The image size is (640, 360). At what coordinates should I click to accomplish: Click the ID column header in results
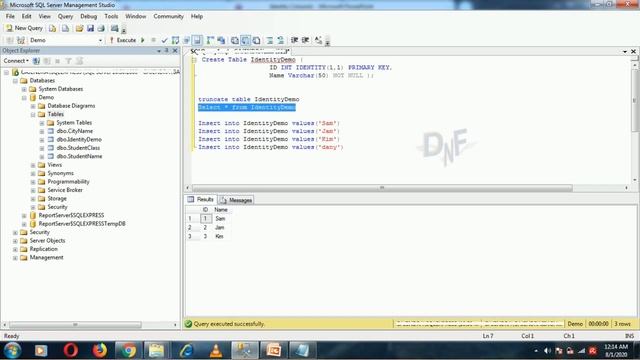[x=205, y=210]
